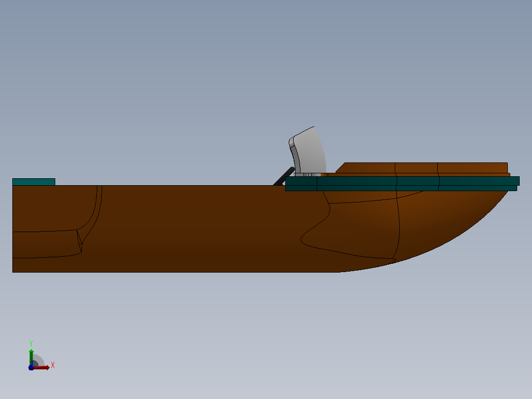
Task: Click the green Y axis arrow on triad
Action: tap(31, 357)
